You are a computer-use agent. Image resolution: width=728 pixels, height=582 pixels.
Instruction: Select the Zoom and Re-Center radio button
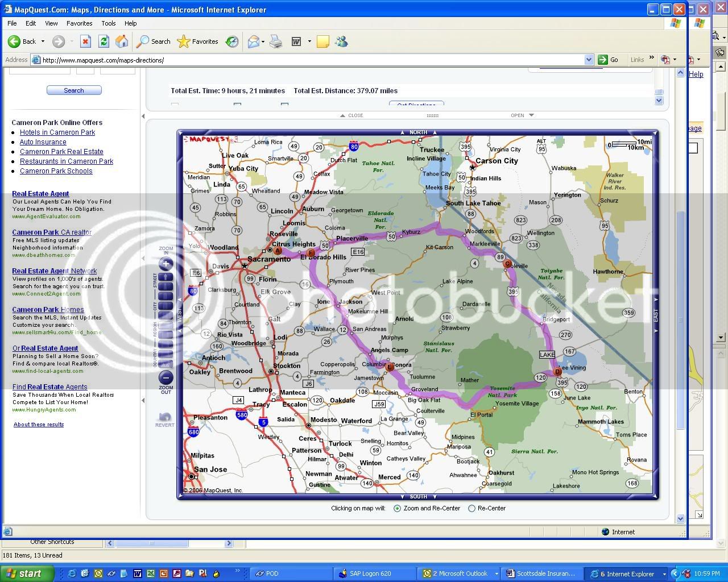tap(397, 509)
